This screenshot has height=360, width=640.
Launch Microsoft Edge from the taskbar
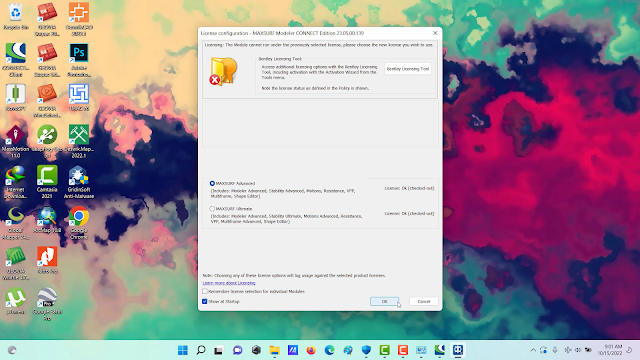click(329, 350)
